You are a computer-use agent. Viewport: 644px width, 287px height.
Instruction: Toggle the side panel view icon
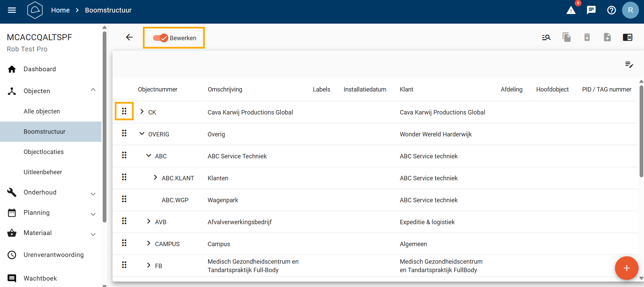click(x=627, y=37)
